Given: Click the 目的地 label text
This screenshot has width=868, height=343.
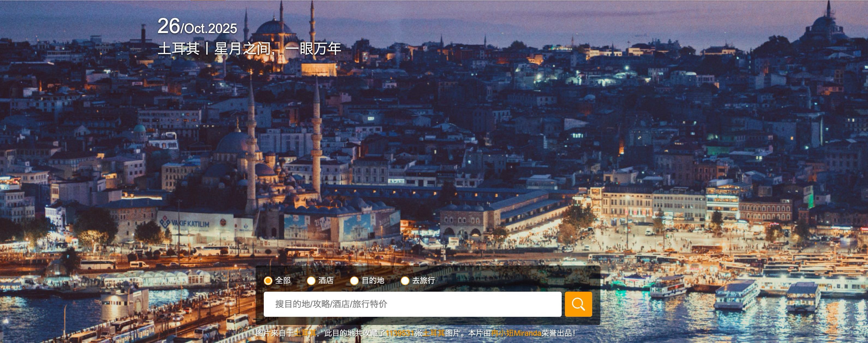Looking at the screenshot, I should pos(373,281).
